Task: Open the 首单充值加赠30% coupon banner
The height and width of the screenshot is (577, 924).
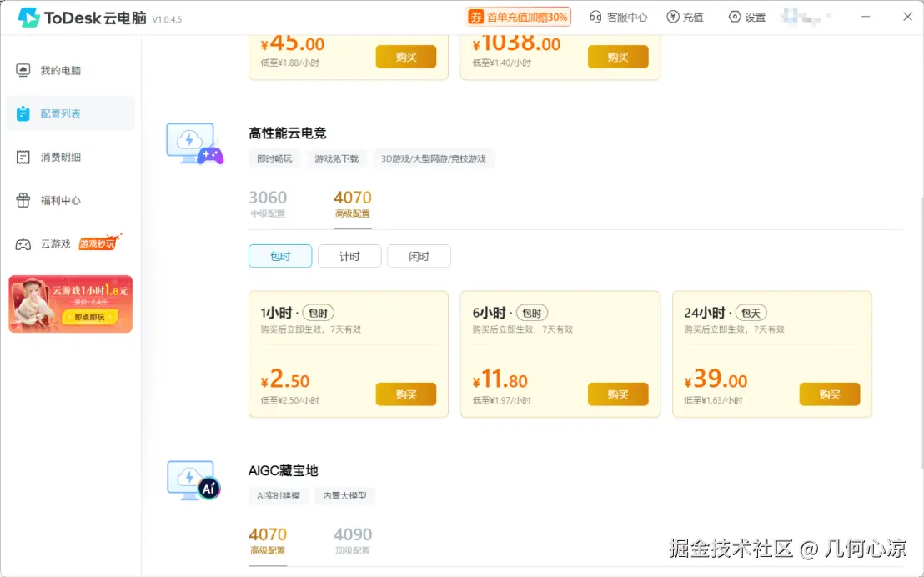Action: [x=518, y=17]
